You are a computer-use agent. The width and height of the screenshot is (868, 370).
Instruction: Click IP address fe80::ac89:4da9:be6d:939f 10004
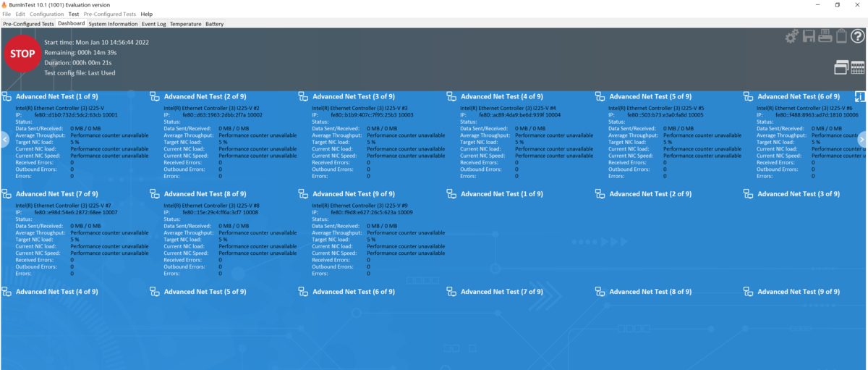[519, 114]
